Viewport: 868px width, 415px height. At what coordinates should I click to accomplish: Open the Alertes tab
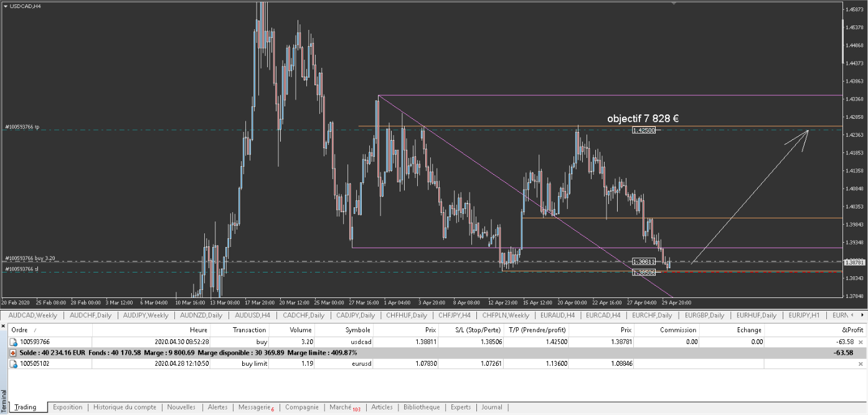pyautogui.click(x=217, y=407)
